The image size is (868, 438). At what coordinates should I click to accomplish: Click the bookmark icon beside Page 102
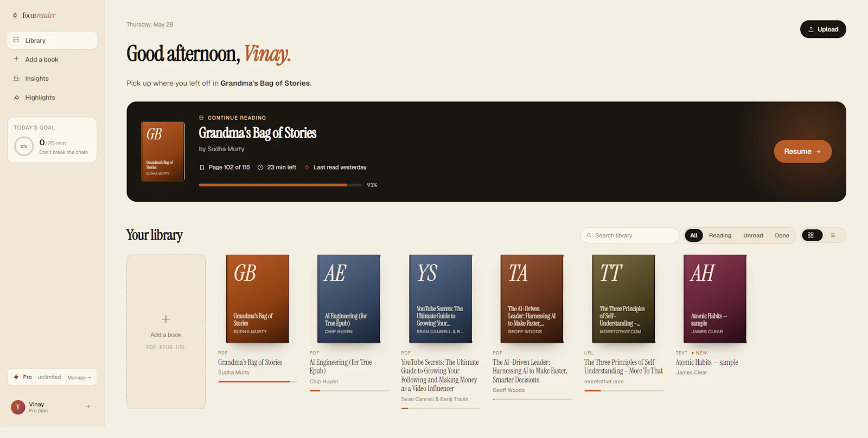click(x=202, y=168)
